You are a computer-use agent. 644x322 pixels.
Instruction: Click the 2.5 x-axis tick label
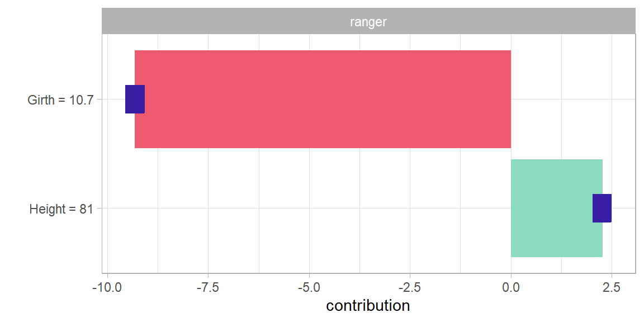click(x=612, y=287)
